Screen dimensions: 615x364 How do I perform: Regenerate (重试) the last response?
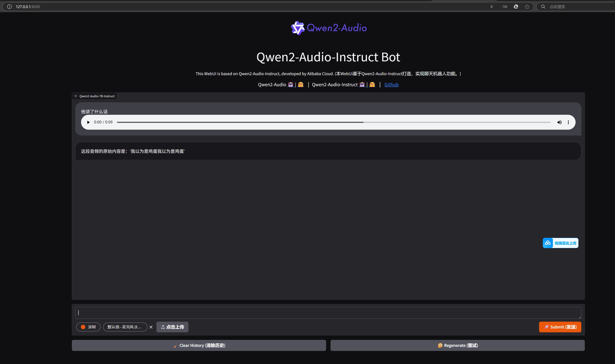pyautogui.click(x=457, y=345)
